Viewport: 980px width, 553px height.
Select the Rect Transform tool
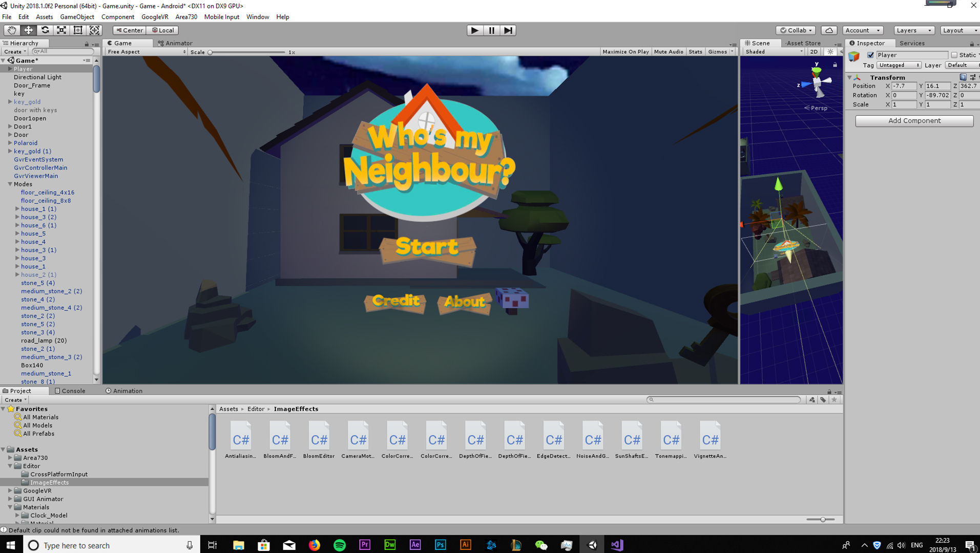click(x=78, y=30)
